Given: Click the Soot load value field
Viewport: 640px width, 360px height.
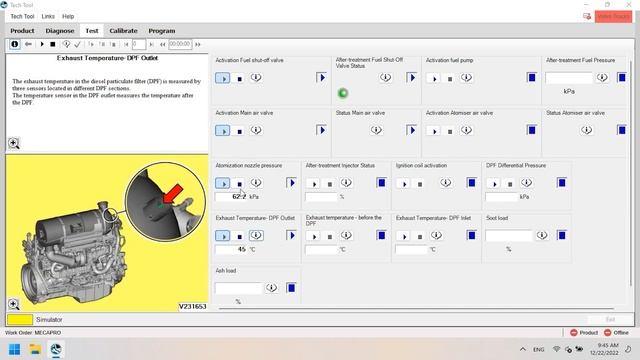Looking at the screenshot, I should pos(509,236).
